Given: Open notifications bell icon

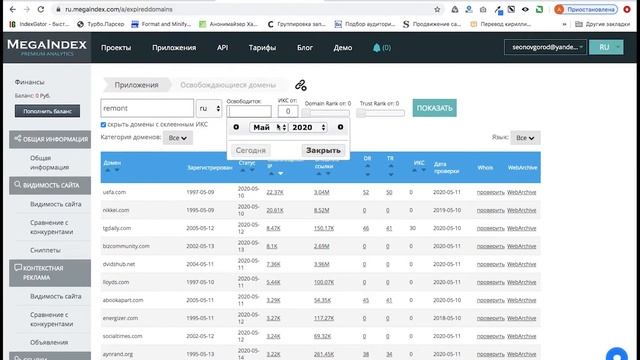Looking at the screenshot, I should tap(376, 48).
